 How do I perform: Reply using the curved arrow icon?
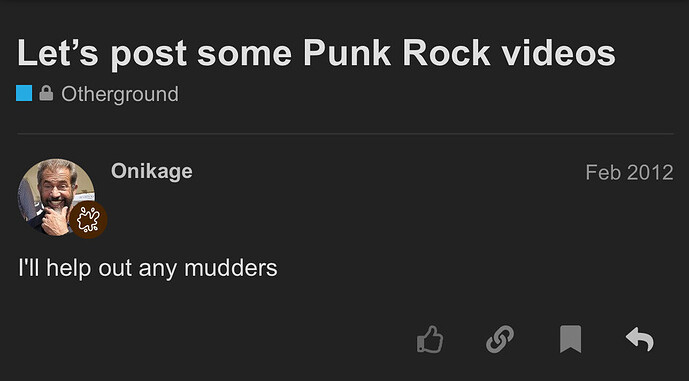click(x=640, y=339)
